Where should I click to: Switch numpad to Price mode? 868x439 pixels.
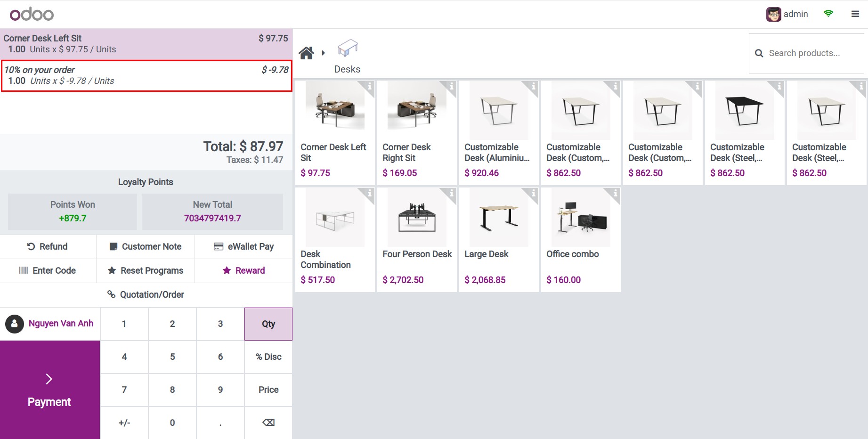pyautogui.click(x=268, y=390)
